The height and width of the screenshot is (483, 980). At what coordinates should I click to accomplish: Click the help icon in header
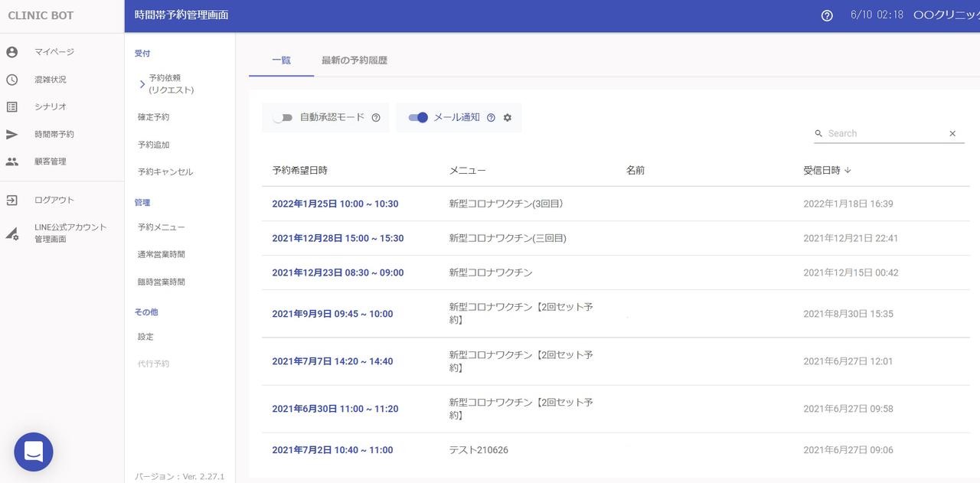click(x=827, y=15)
